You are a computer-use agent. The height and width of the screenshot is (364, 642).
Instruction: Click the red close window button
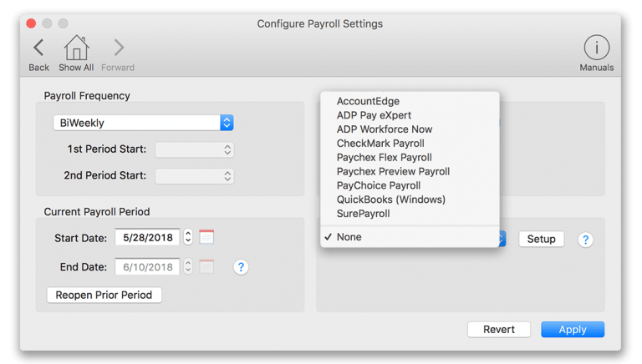tap(31, 23)
